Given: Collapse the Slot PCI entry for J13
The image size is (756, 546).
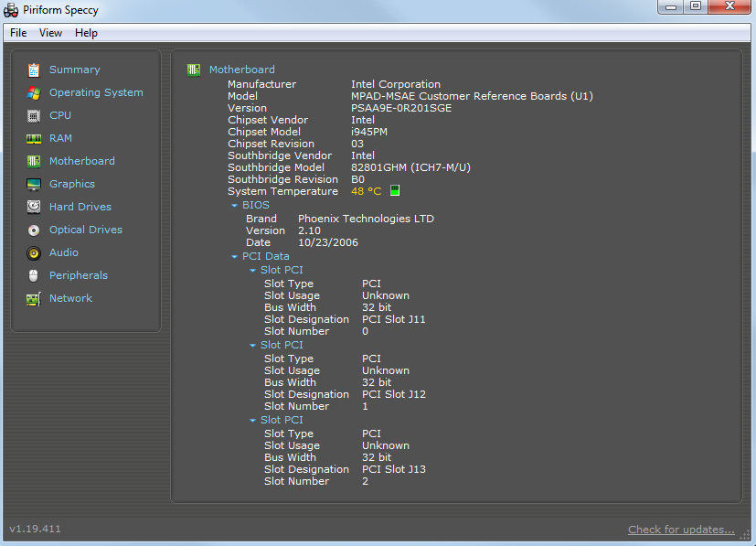Looking at the screenshot, I should pyautogui.click(x=252, y=421).
